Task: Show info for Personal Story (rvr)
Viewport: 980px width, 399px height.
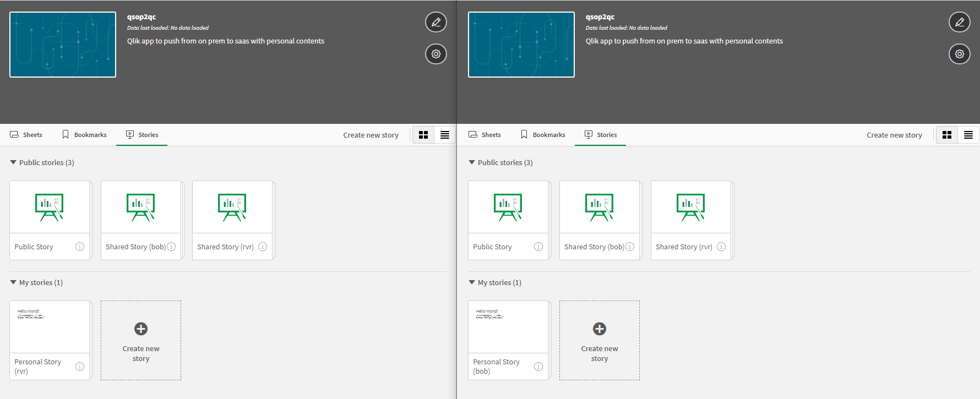Action: [80, 367]
